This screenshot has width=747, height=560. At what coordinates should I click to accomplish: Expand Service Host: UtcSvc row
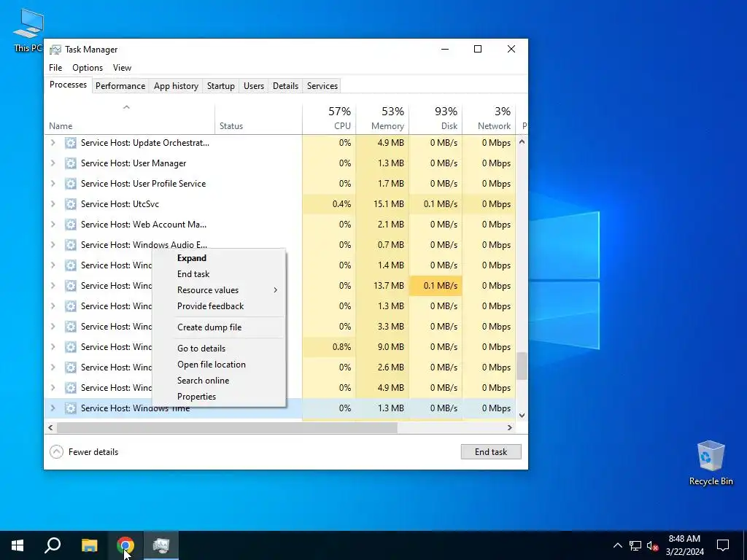[53, 204]
